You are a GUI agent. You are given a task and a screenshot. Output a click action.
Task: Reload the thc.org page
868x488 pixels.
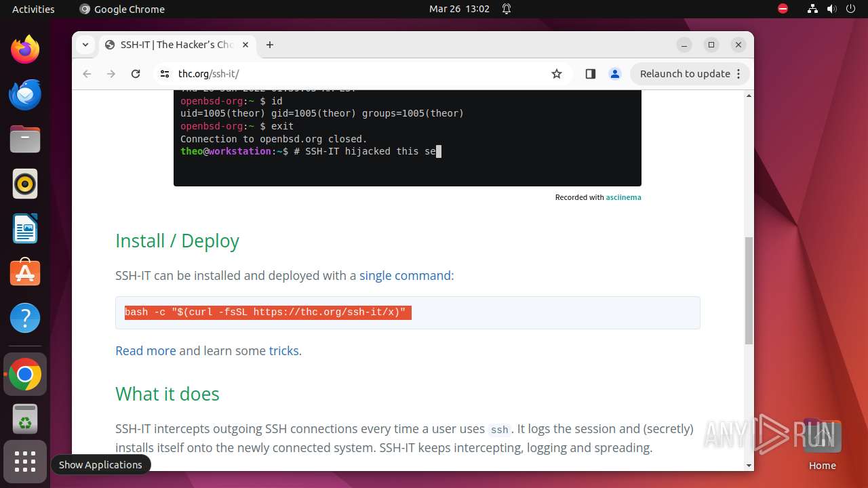[136, 74]
